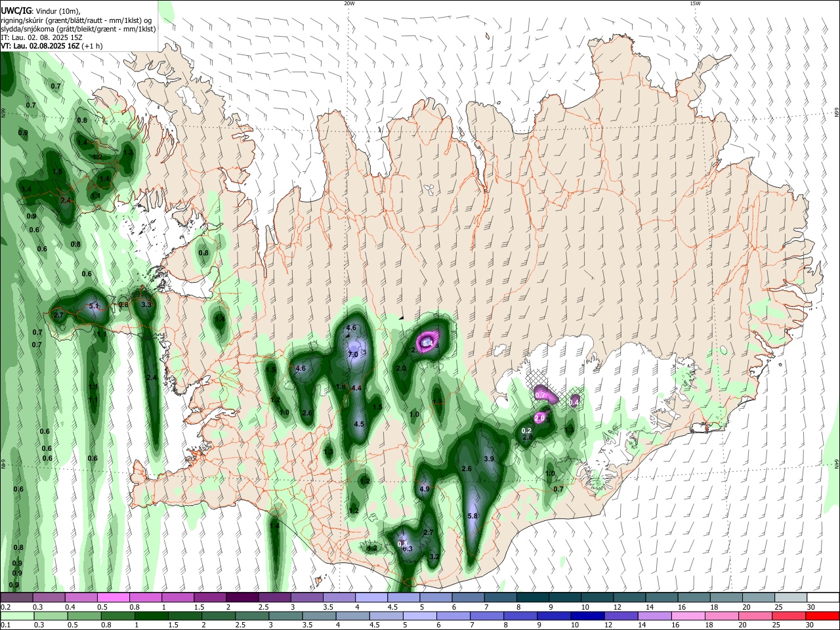The height and width of the screenshot is (630, 840).
Task: Click the 7.0 precipitation value on the map
Action: [x=353, y=354]
